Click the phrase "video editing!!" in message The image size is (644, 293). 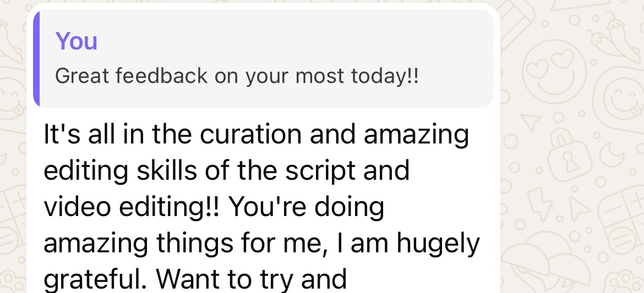pyautogui.click(x=132, y=207)
